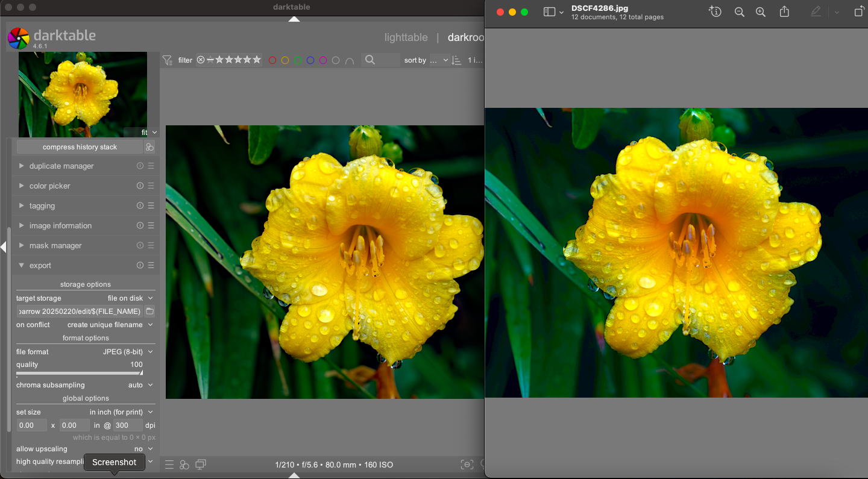Image resolution: width=868 pixels, height=479 pixels.
Task: Click the sort order direction icon
Action: (456, 60)
